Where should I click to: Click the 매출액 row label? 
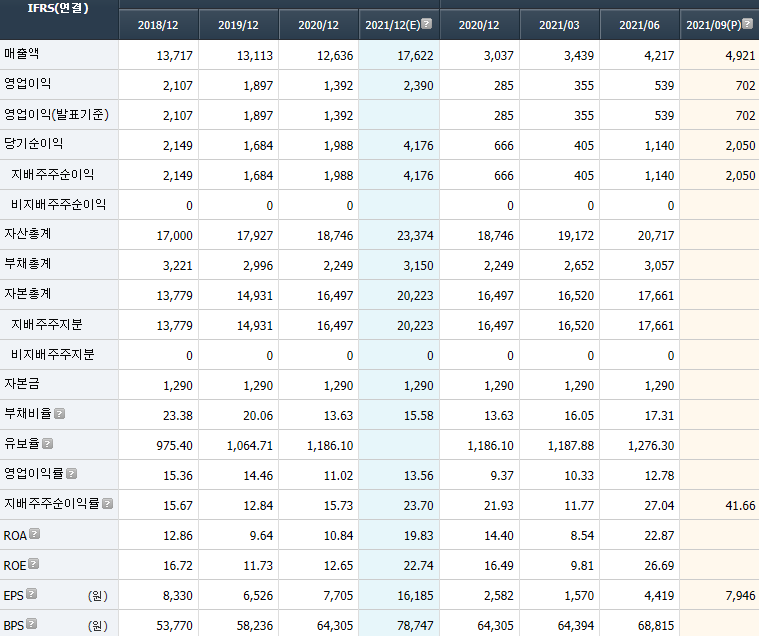pyautogui.click(x=21, y=53)
